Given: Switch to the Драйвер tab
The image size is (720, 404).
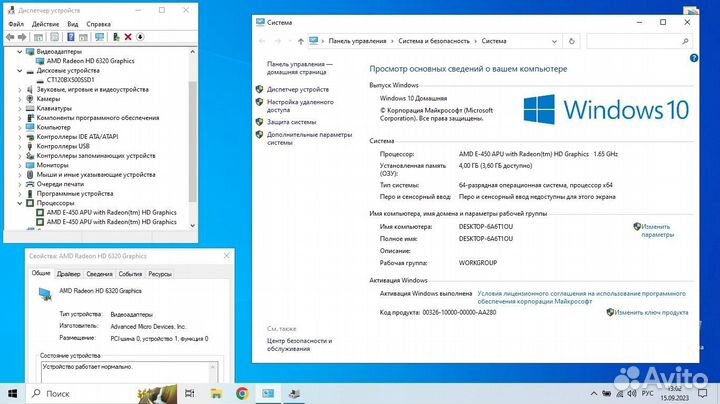Looking at the screenshot, I should [x=68, y=274].
